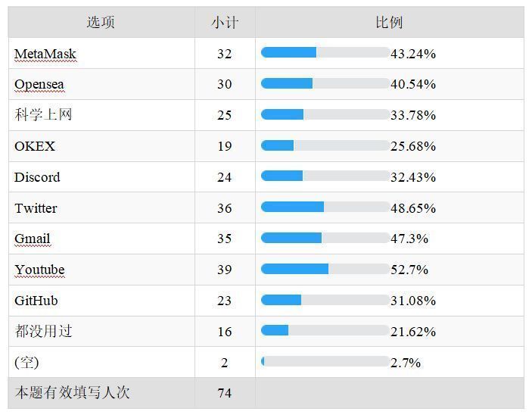Screen dimensions: 532x418
Task: Select the Opensea row label
Action: pos(39,84)
